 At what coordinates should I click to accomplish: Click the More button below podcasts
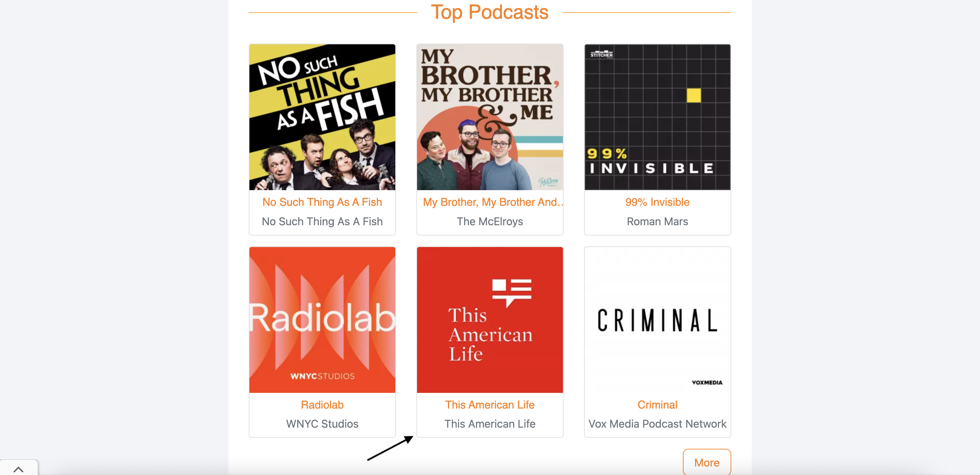707,462
